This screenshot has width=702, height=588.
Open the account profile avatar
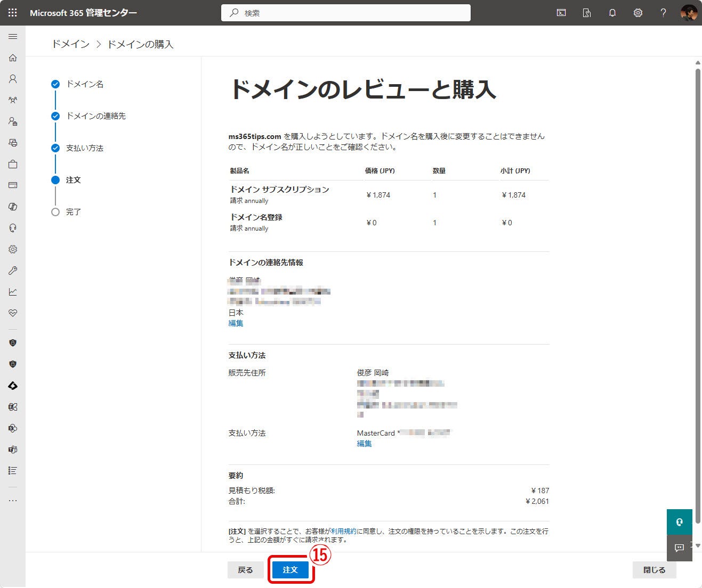click(x=689, y=13)
